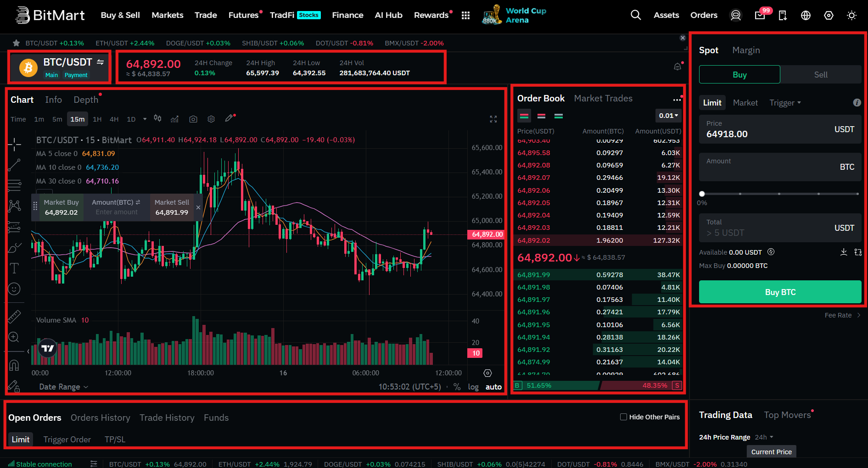
Task: Click the magnet mode tool
Action: (14, 365)
